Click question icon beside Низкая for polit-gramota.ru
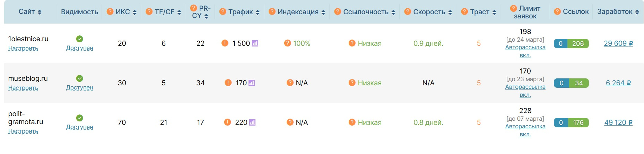Screen dimensions: 644x154 tap(352, 122)
